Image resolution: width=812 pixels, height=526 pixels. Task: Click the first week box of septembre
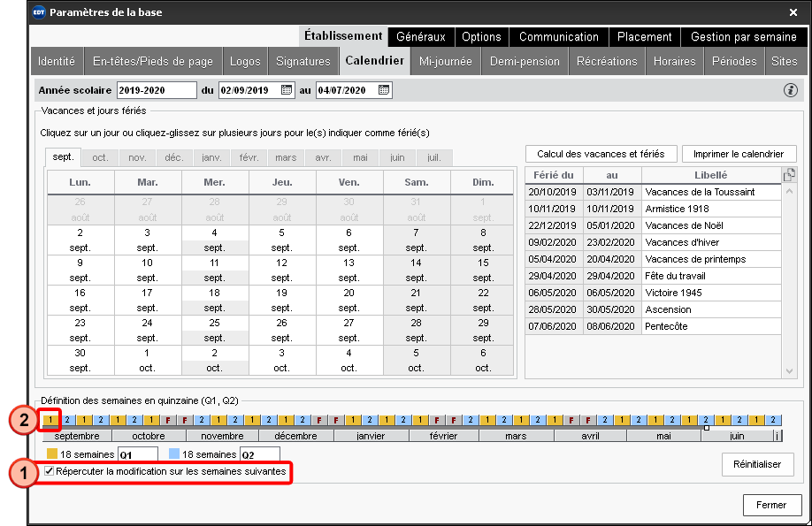pos(50,420)
